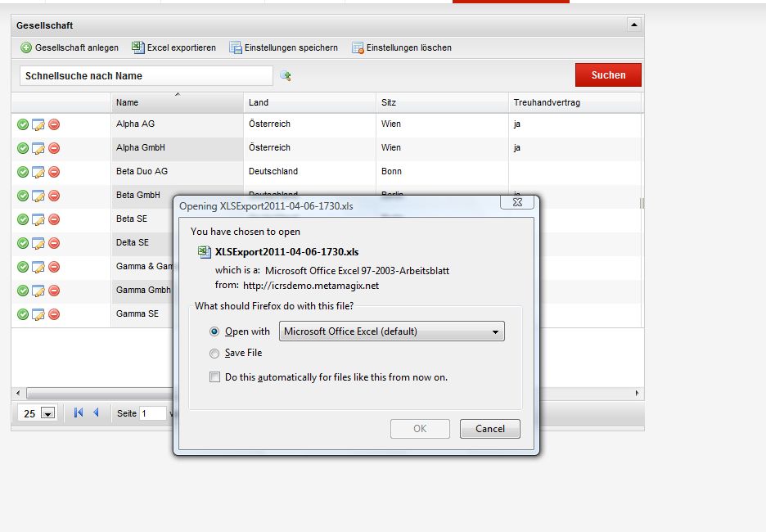Go to previous page arrow

(97, 413)
